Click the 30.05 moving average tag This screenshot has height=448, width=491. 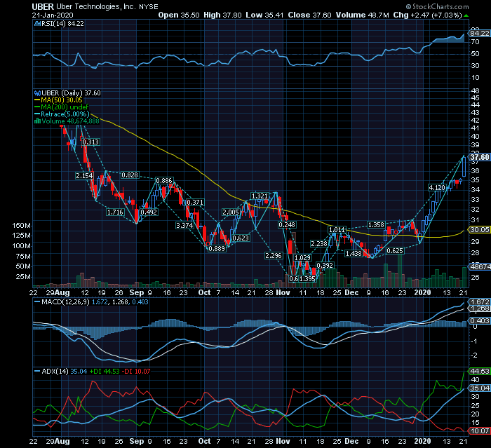tap(479, 229)
